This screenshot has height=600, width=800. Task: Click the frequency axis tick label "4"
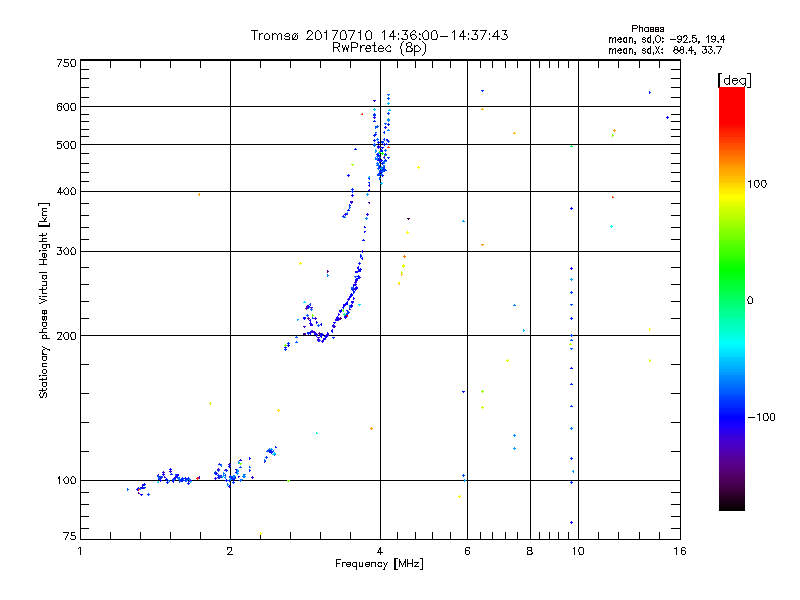pos(380,551)
